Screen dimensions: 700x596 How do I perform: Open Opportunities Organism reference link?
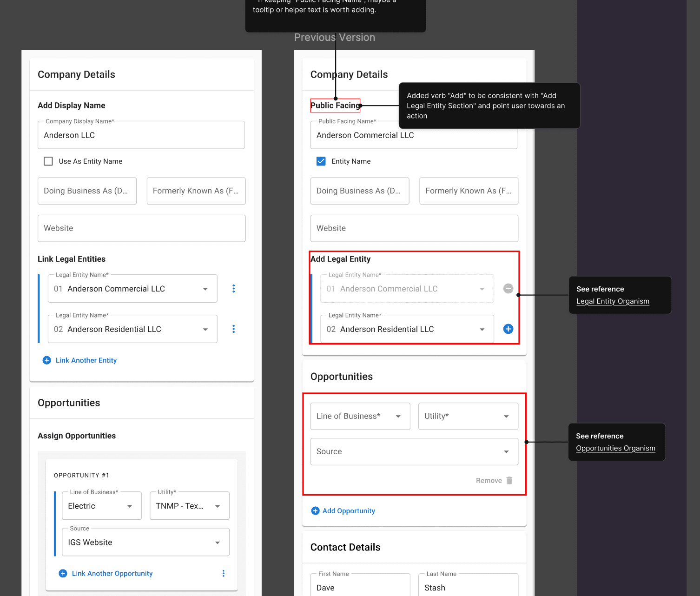pos(616,448)
